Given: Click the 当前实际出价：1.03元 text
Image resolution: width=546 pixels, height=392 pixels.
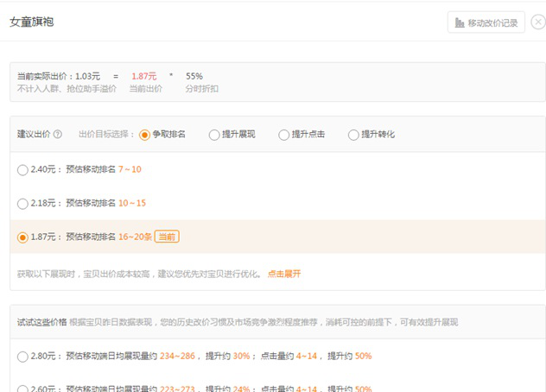Looking at the screenshot, I should point(59,76).
